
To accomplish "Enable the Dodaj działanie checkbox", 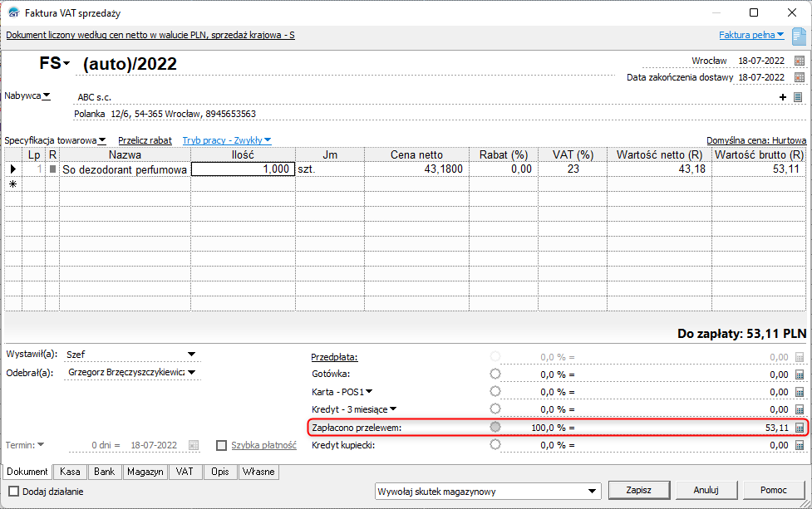I will pyautogui.click(x=14, y=492).
